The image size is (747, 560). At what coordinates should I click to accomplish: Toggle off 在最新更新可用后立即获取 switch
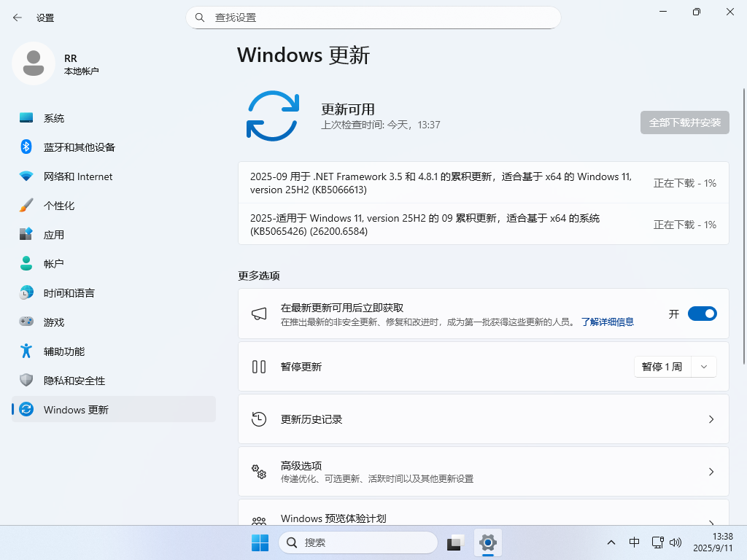tap(703, 314)
